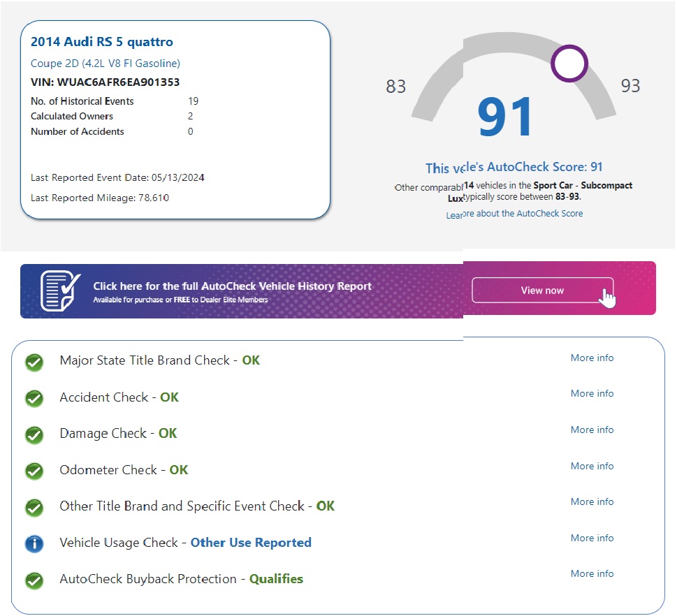Open the Learn more about AutoCheck Score link
677x616 pixels.
[x=514, y=214]
